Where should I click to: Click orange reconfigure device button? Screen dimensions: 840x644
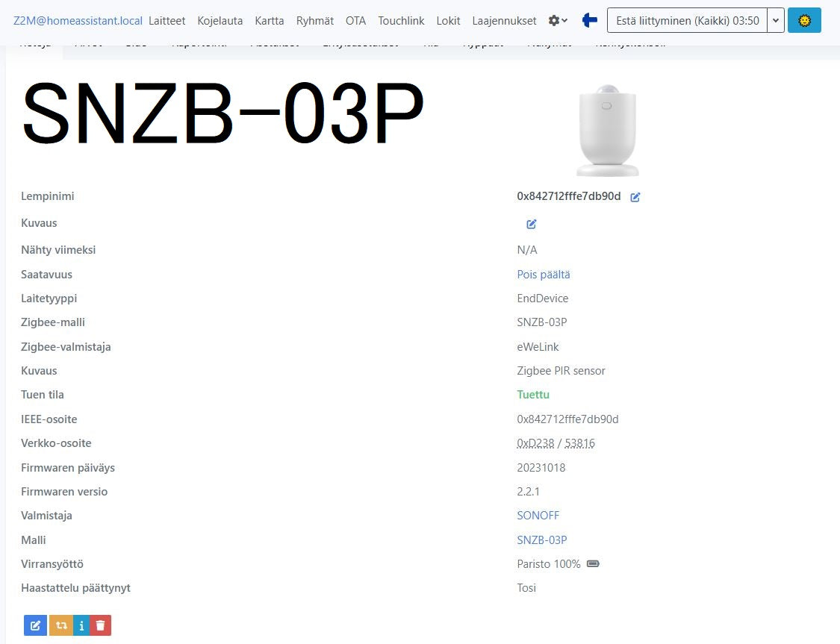(61, 625)
